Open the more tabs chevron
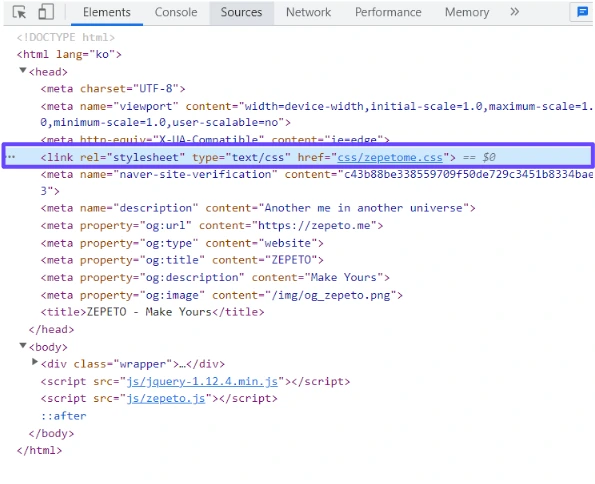Image resolution: width=595 pixels, height=484 pixels. coord(514,12)
